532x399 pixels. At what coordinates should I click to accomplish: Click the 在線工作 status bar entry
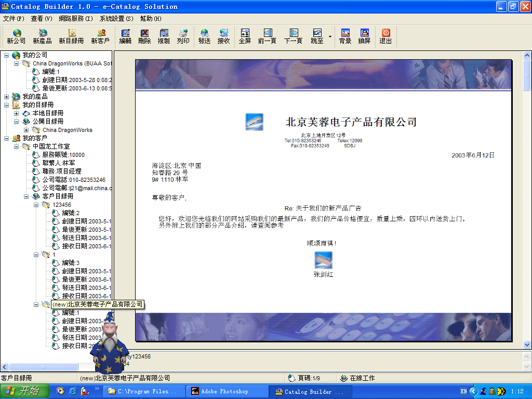point(357,378)
